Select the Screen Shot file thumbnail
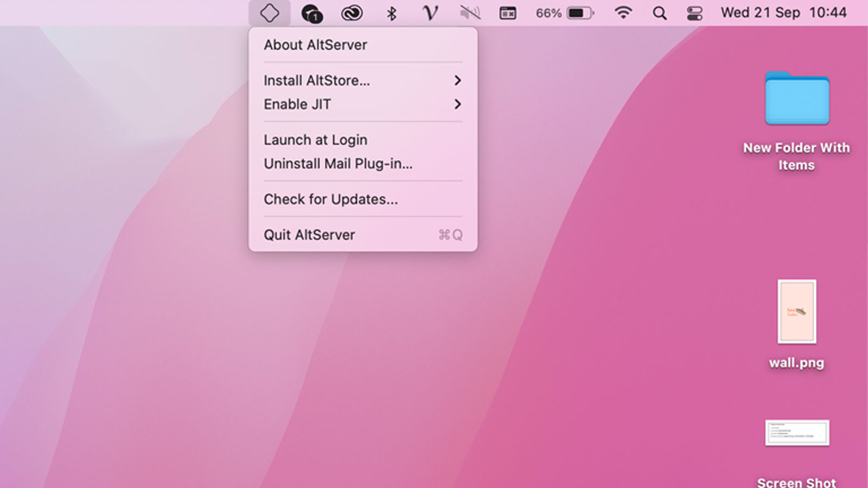This screenshot has height=488, width=868. [x=797, y=433]
